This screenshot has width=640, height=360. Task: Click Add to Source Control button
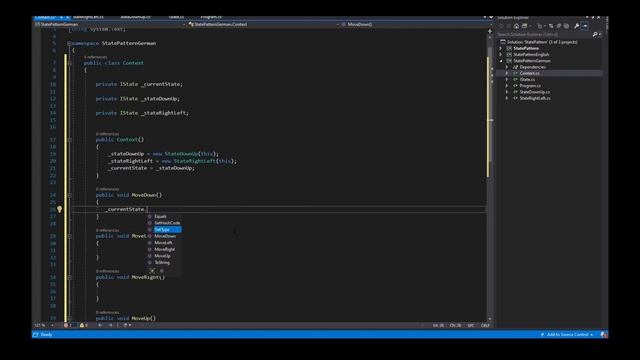[567, 335]
